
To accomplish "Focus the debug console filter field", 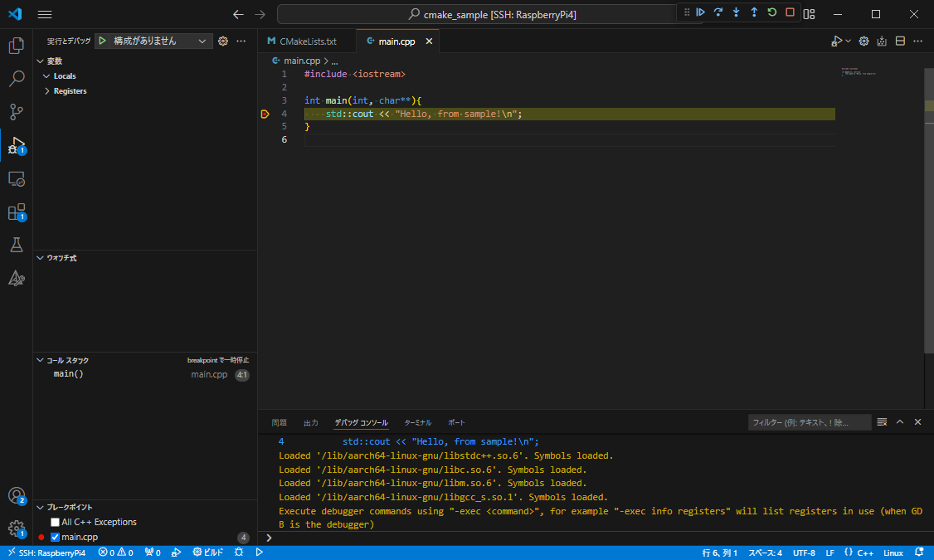I will 810,422.
